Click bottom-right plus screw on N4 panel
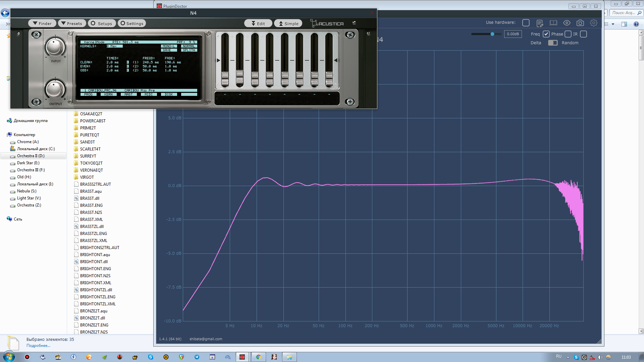644x362 pixels. coord(350,102)
